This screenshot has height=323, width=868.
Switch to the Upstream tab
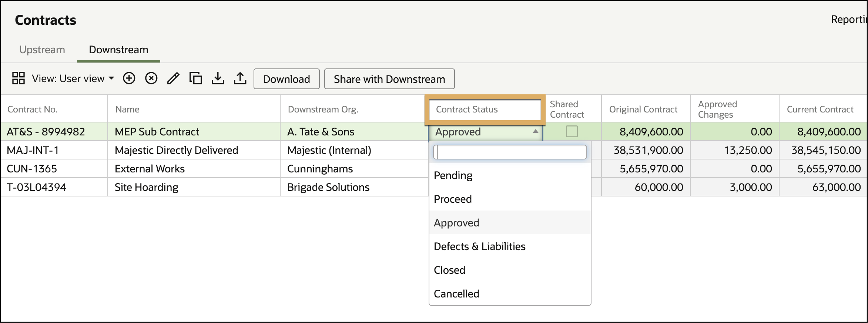[42, 50]
